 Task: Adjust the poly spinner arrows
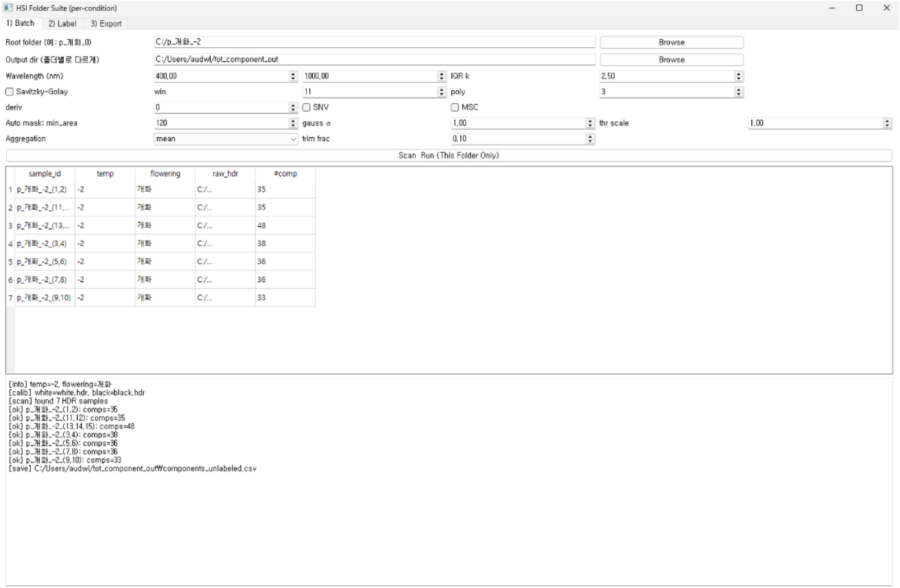[x=739, y=92]
